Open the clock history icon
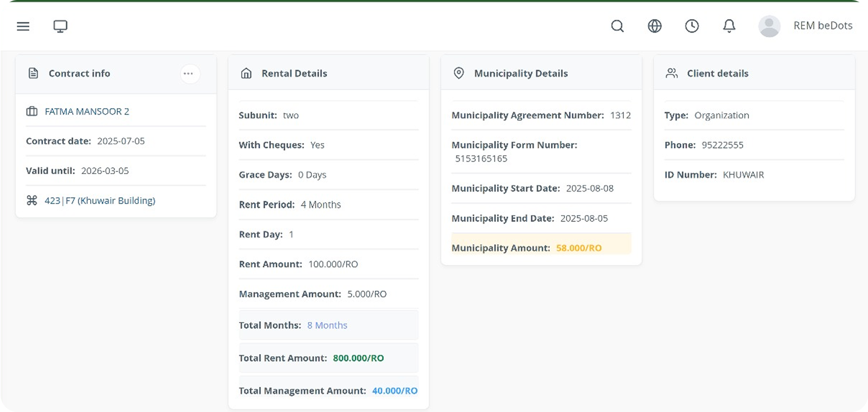Image resolution: width=868 pixels, height=412 pixels. [x=692, y=26]
